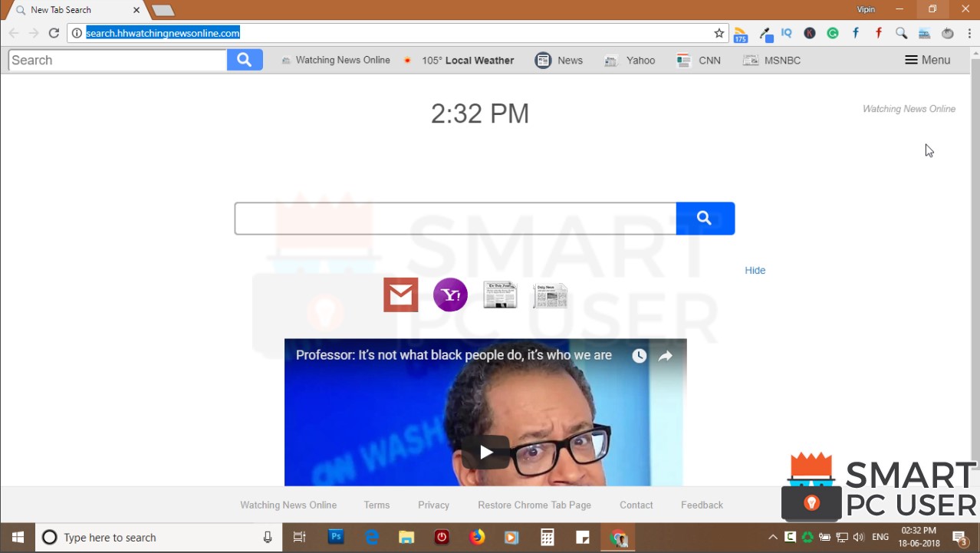Open the Terms footer link
980x553 pixels.
pos(377,505)
